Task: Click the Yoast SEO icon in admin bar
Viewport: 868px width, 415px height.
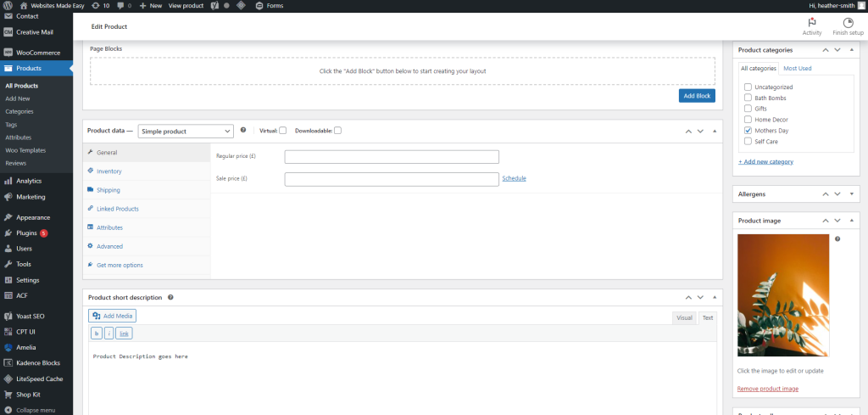Action: click(x=217, y=5)
